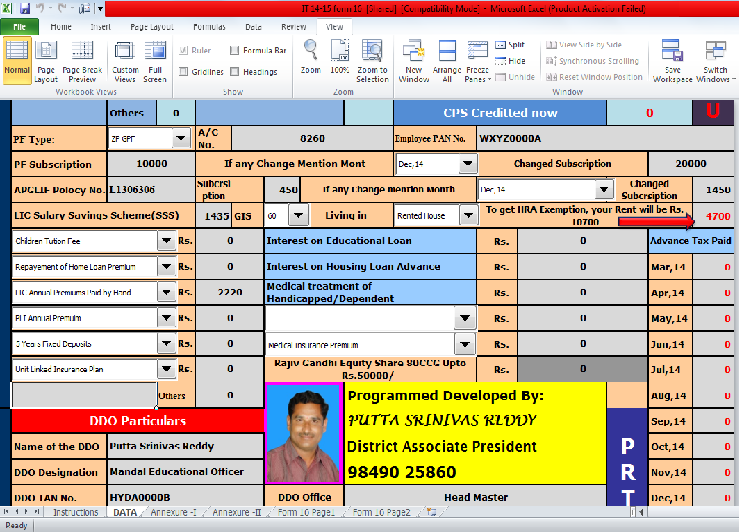Select Changed Subscription 20000 cell
The height and width of the screenshot is (532, 739).
691,164
